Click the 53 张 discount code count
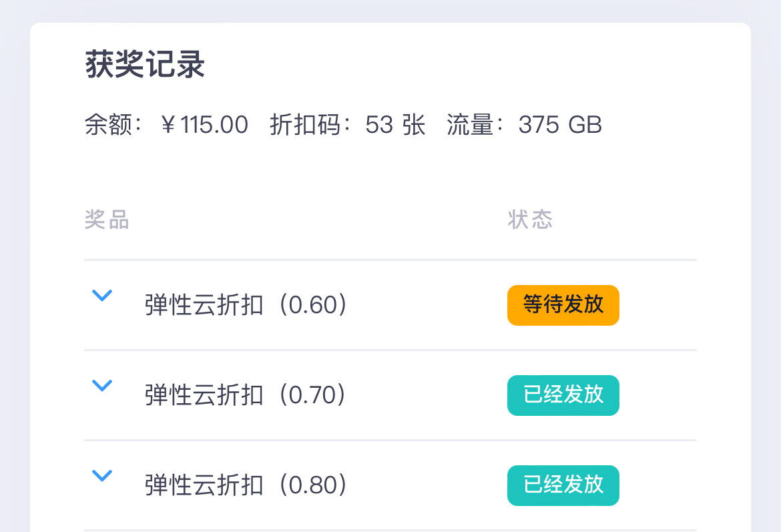Screen dimensions: 781x532 (x=395, y=125)
